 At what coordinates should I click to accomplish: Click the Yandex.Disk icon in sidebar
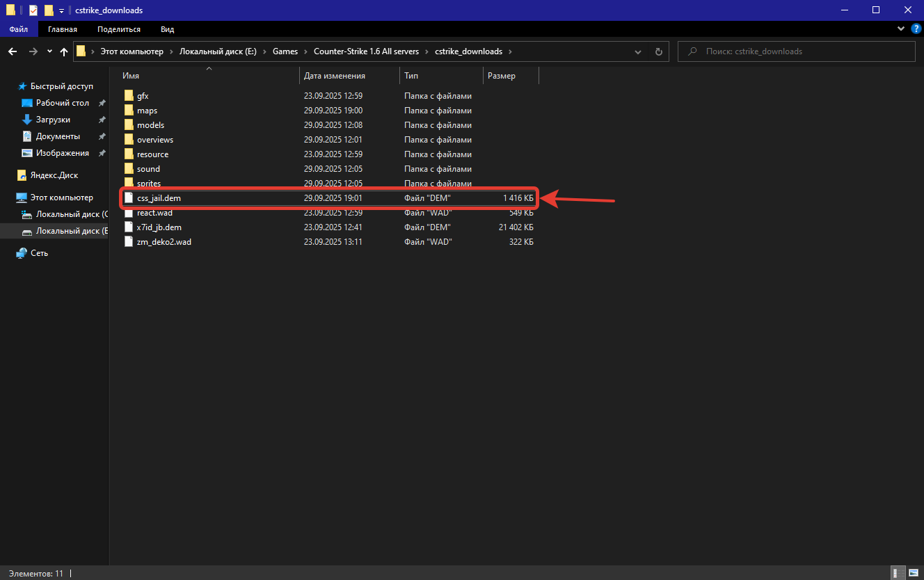[x=22, y=175]
